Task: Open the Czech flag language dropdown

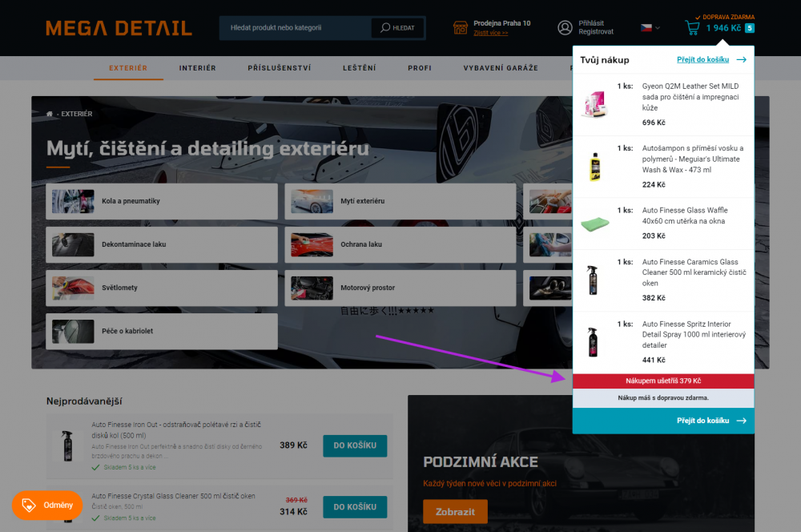Action: pos(650,27)
